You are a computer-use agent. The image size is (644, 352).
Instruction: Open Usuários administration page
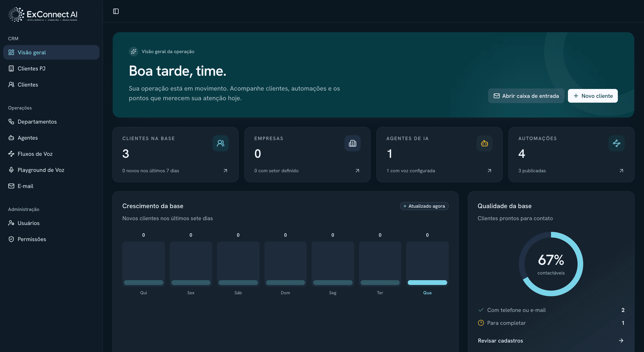pos(51,223)
